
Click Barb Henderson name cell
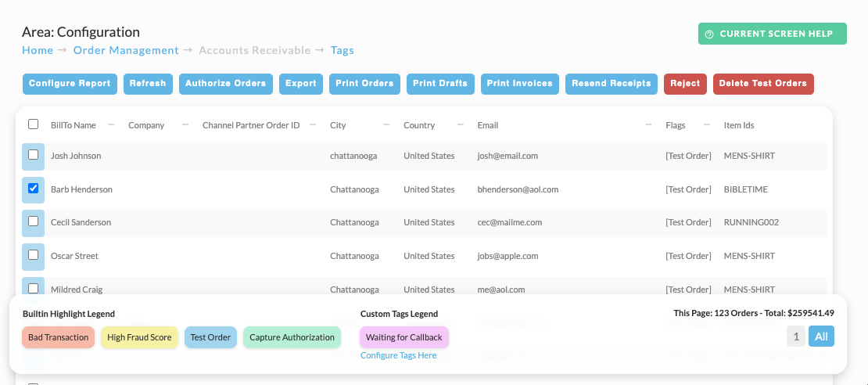tap(81, 189)
